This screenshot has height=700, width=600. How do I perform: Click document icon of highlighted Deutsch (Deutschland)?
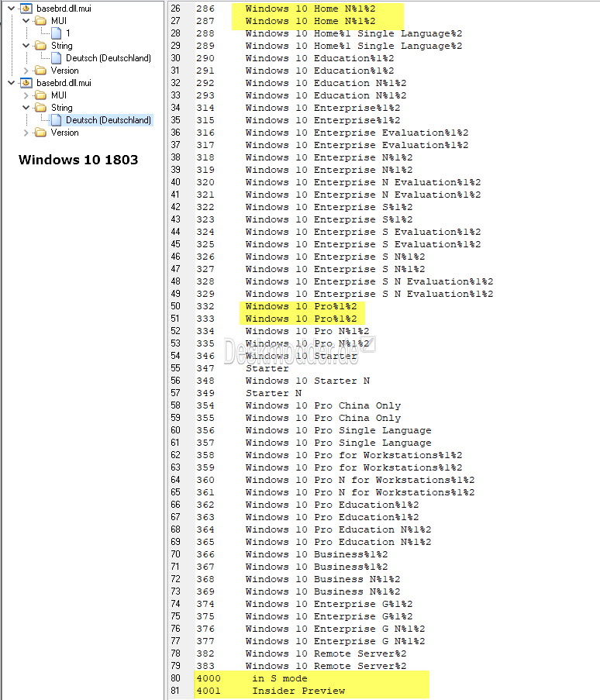(x=57, y=120)
